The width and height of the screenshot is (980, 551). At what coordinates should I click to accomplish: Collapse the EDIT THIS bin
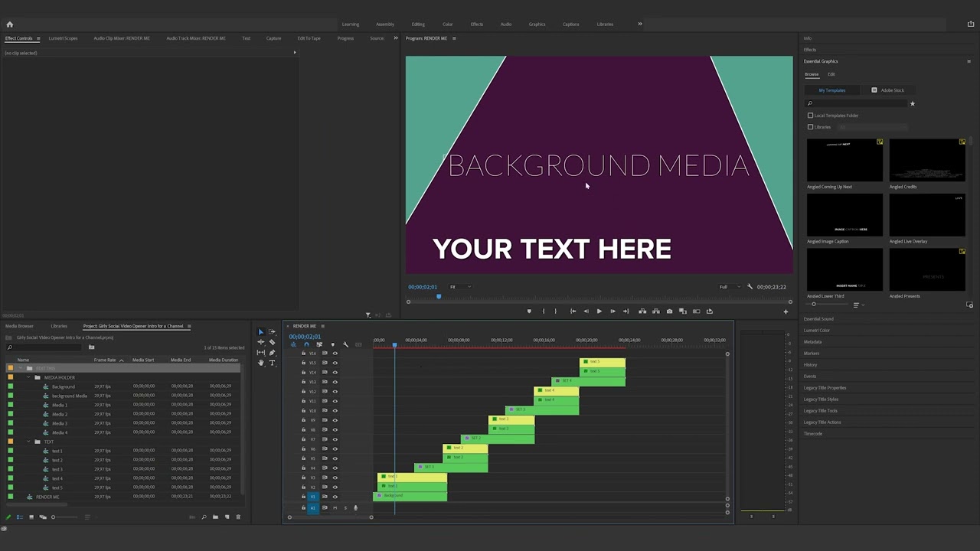pos(20,368)
